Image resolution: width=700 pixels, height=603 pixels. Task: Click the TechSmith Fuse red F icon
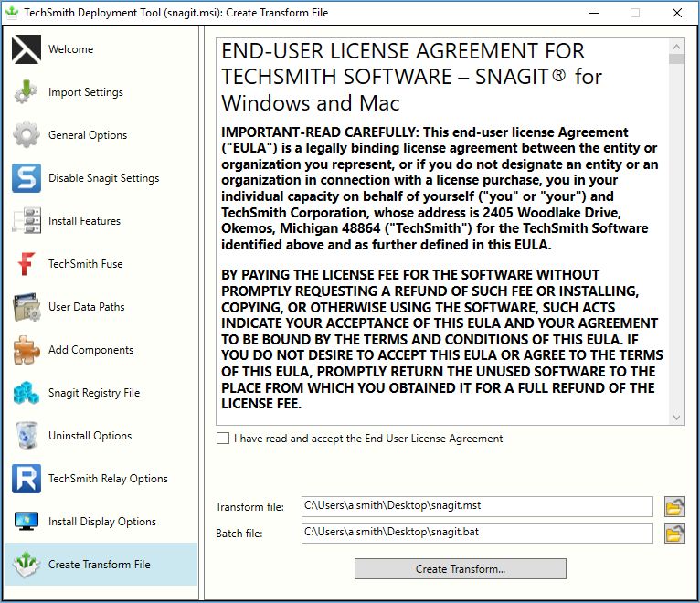click(x=27, y=264)
